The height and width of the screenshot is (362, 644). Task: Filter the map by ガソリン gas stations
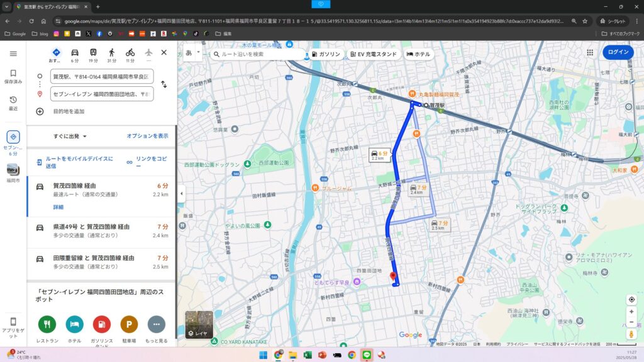tap(326, 54)
